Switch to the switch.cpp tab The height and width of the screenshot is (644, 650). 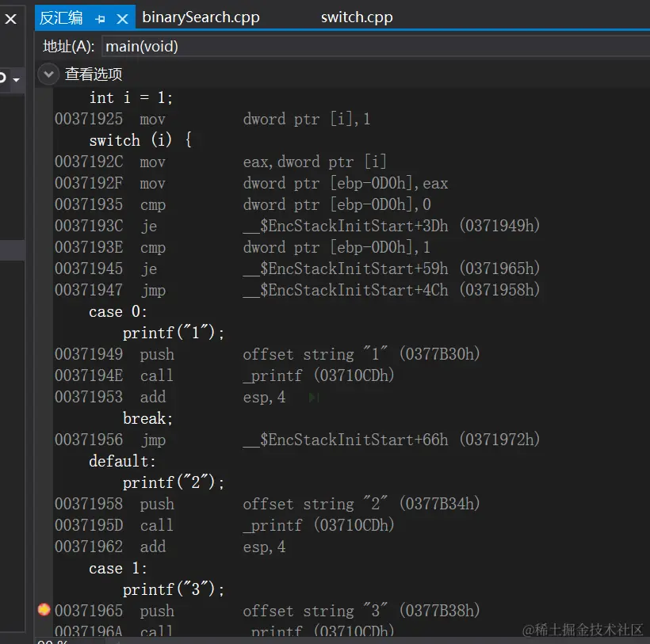tap(357, 17)
